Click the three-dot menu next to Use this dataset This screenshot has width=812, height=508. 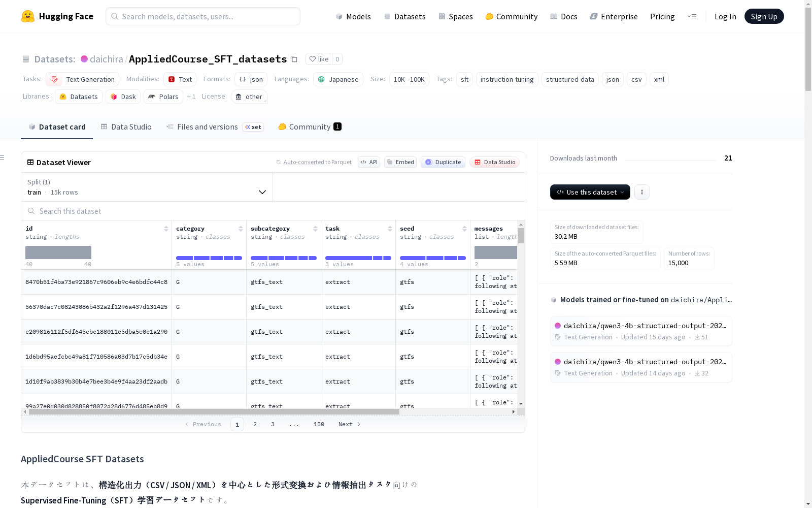pyautogui.click(x=642, y=192)
